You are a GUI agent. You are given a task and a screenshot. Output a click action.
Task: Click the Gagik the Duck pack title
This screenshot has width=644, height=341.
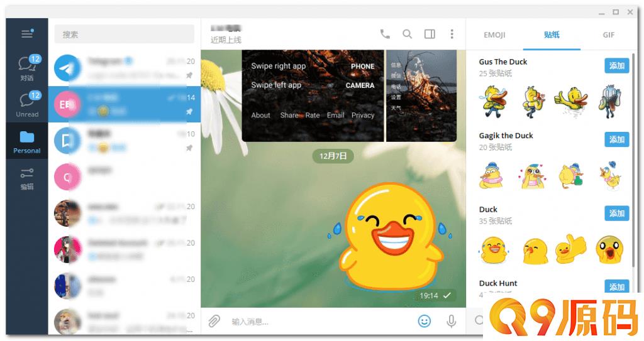tap(506, 136)
